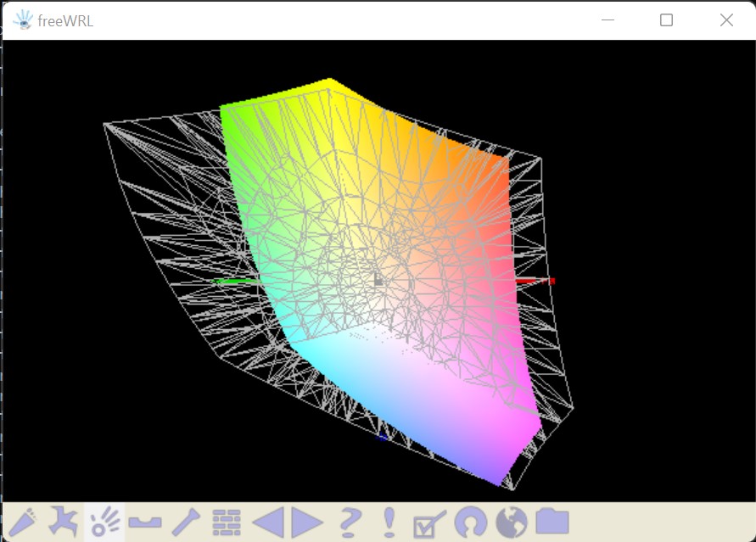Toggle collision detection brick wall icon

[227, 522]
